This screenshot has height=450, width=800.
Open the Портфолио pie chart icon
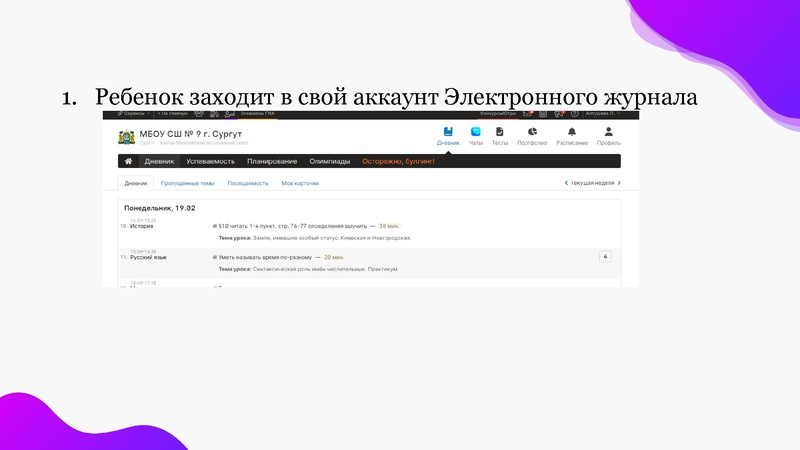532,132
